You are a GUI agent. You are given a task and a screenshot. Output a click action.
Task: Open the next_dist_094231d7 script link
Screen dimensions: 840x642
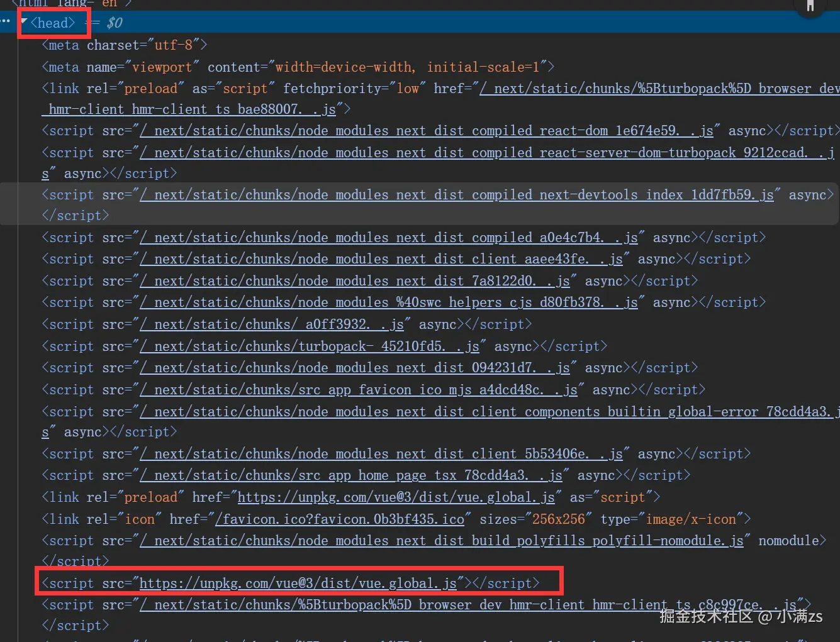pyautogui.click(x=355, y=368)
